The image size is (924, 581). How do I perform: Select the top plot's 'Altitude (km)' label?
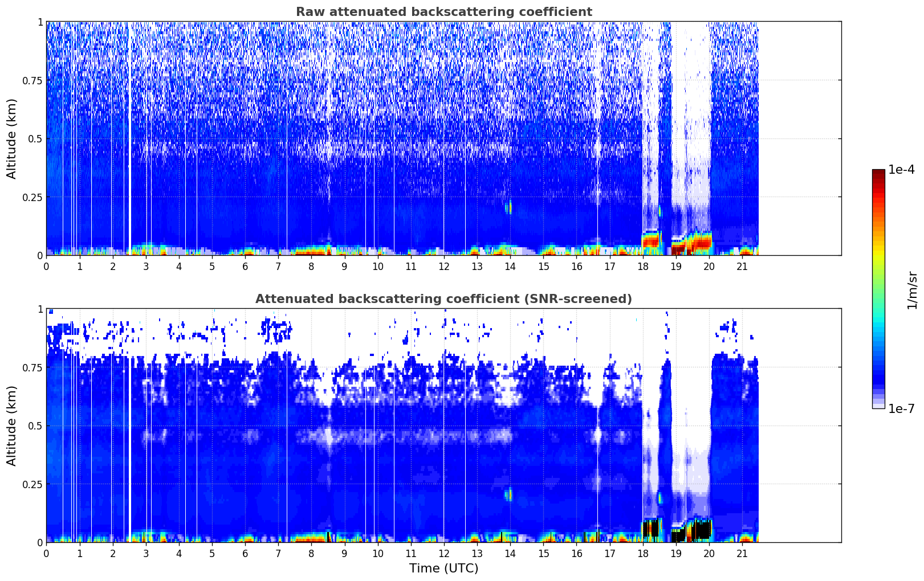[x=12, y=138]
